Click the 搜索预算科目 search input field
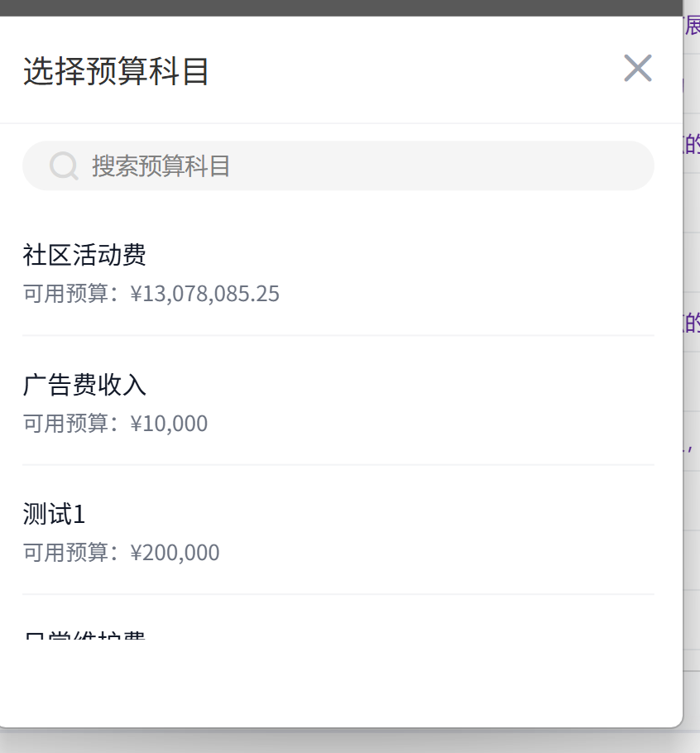Viewport: 700px width, 753px height. point(248,165)
